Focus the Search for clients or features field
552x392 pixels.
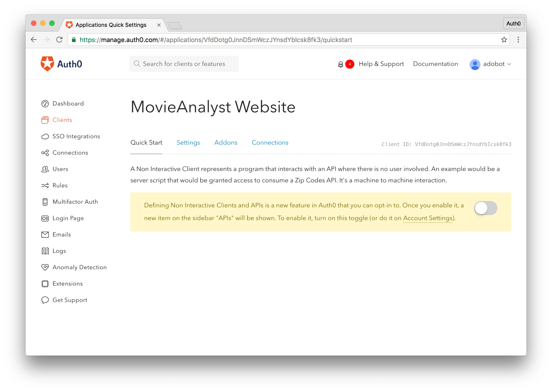[x=184, y=64]
